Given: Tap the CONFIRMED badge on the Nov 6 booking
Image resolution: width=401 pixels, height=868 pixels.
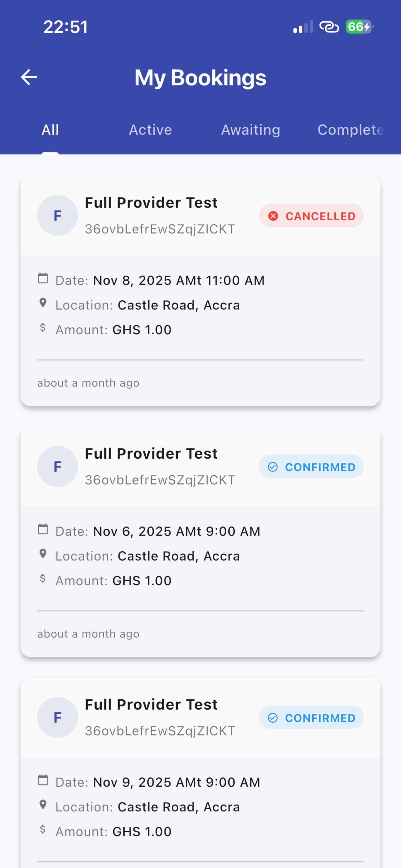Looking at the screenshot, I should 311,467.
